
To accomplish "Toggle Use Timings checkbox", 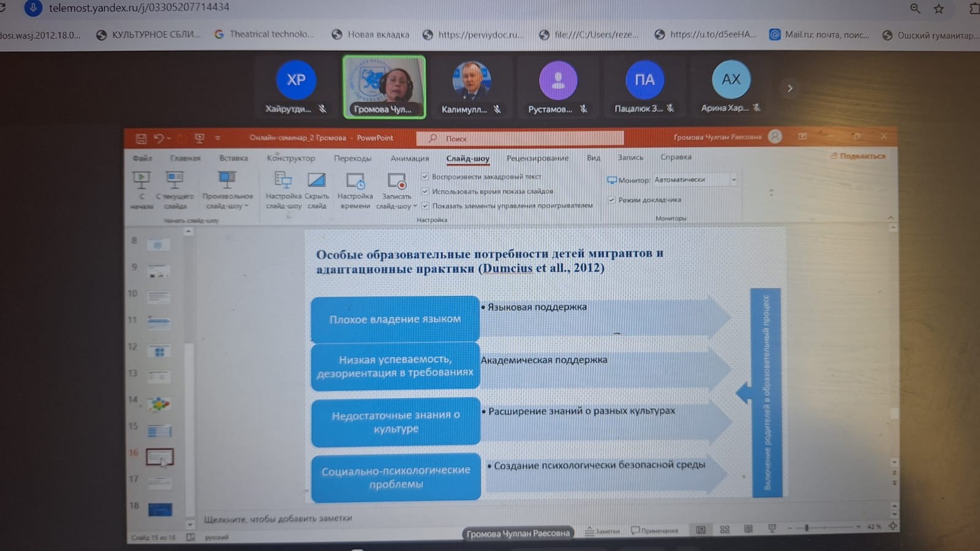I will pos(425,192).
